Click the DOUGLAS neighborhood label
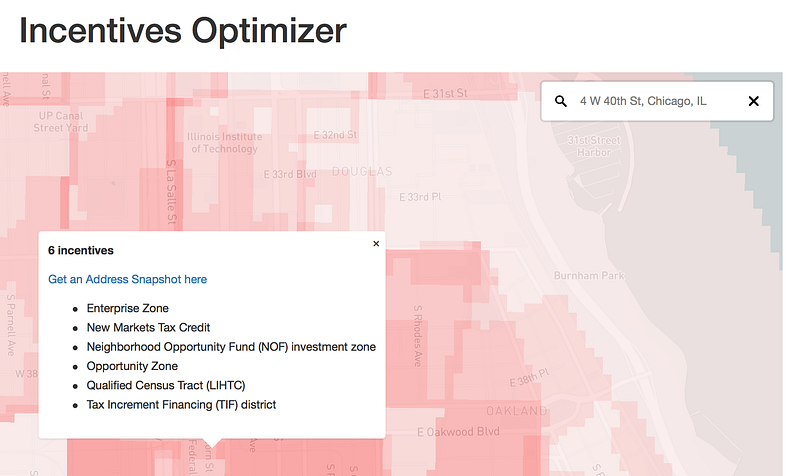The height and width of the screenshot is (476, 800). (362, 171)
